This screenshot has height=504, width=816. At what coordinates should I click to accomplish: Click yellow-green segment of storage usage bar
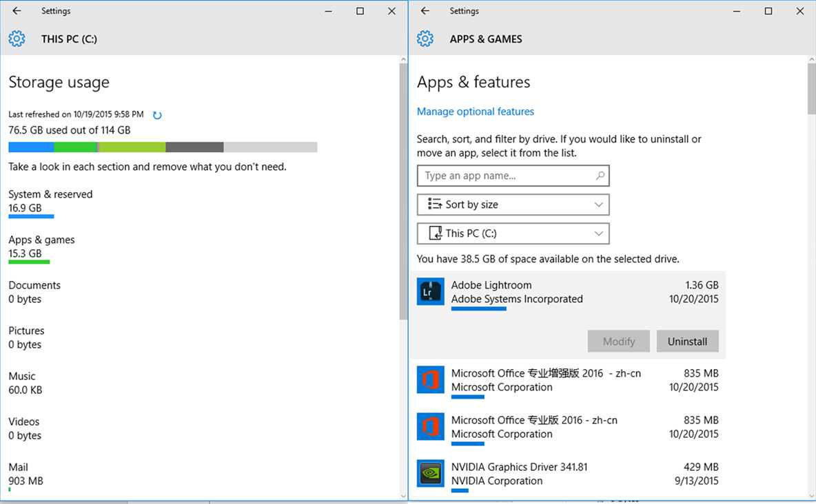click(x=132, y=147)
